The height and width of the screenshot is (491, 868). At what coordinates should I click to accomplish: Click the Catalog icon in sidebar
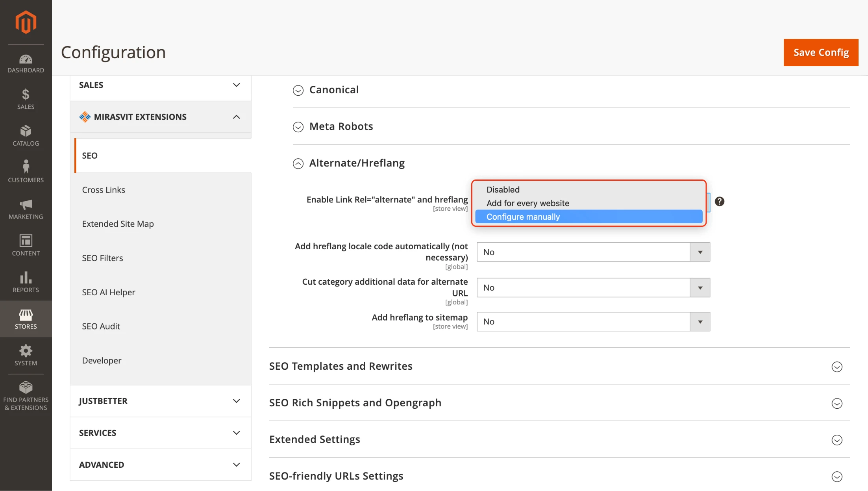(x=26, y=131)
